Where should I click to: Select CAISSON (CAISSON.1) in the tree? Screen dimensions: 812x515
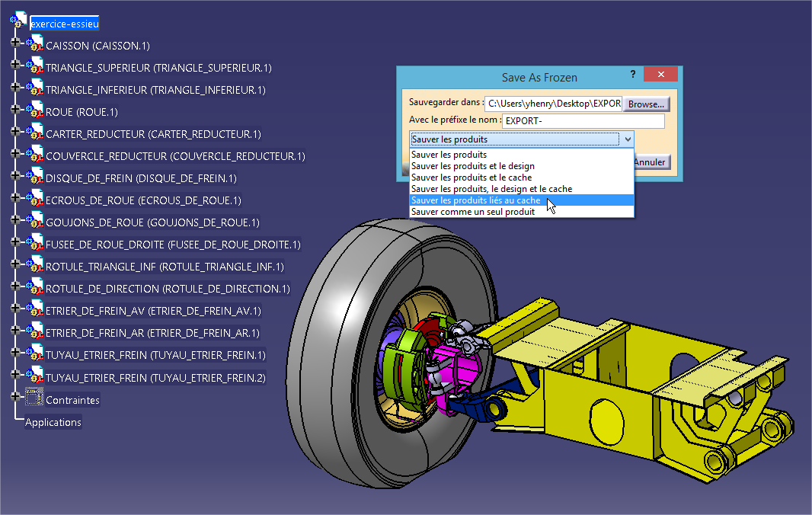(x=98, y=46)
